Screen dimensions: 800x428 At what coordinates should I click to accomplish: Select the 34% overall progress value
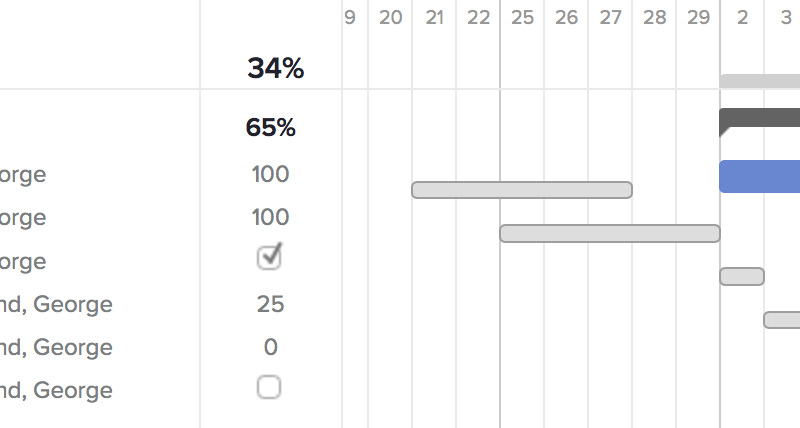pos(276,69)
